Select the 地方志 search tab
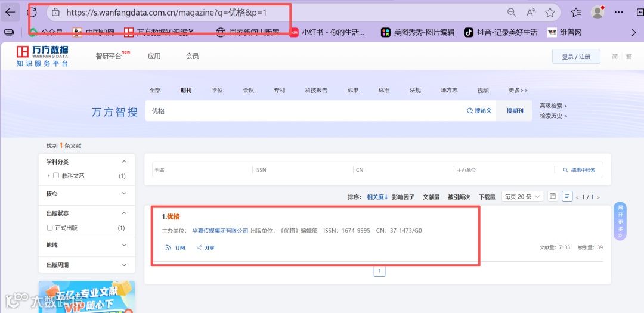Screen dimensions: 644x313 449,91
